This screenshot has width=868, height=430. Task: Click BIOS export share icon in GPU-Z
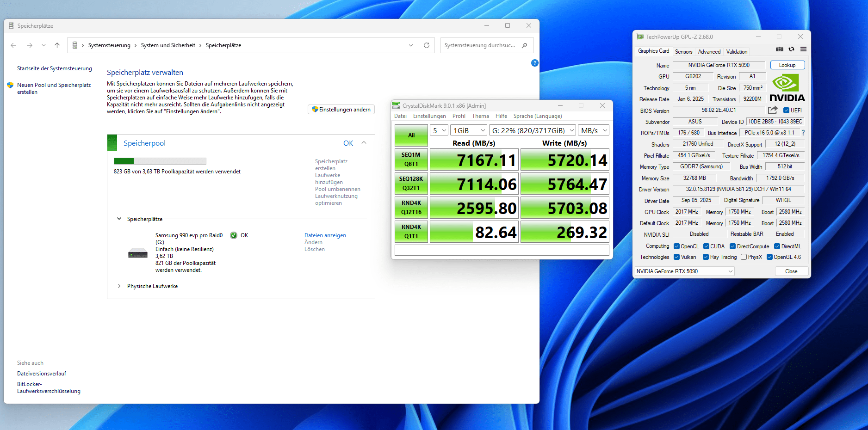773,110
